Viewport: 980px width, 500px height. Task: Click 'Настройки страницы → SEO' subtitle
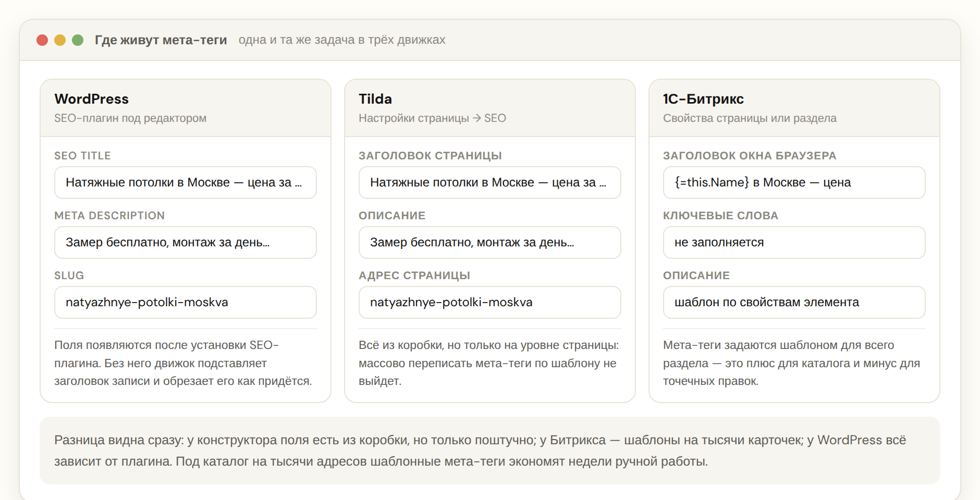point(432,118)
